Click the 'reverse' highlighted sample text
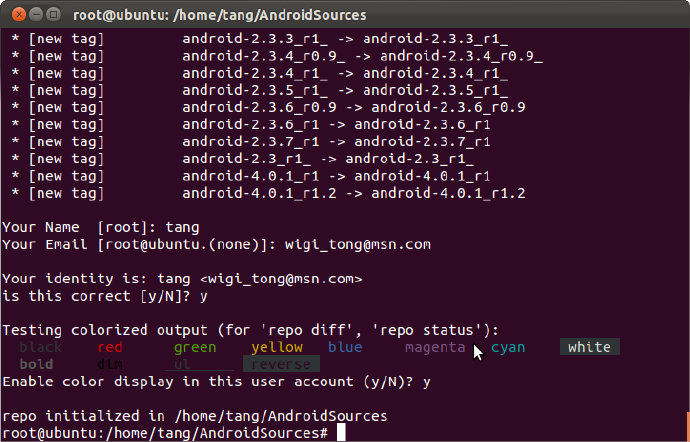Image resolution: width=690 pixels, height=442 pixels. pyautogui.click(x=281, y=364)
